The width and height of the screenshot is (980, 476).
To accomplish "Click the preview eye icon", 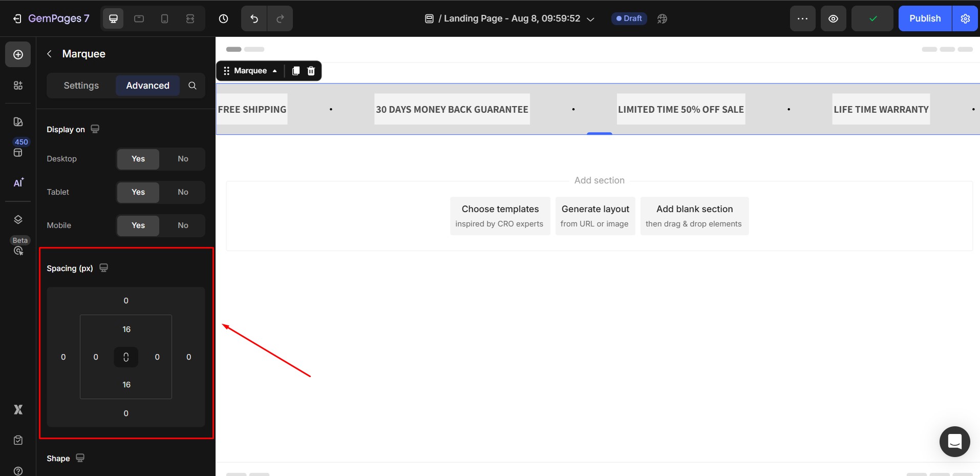I will pos(833,19).
